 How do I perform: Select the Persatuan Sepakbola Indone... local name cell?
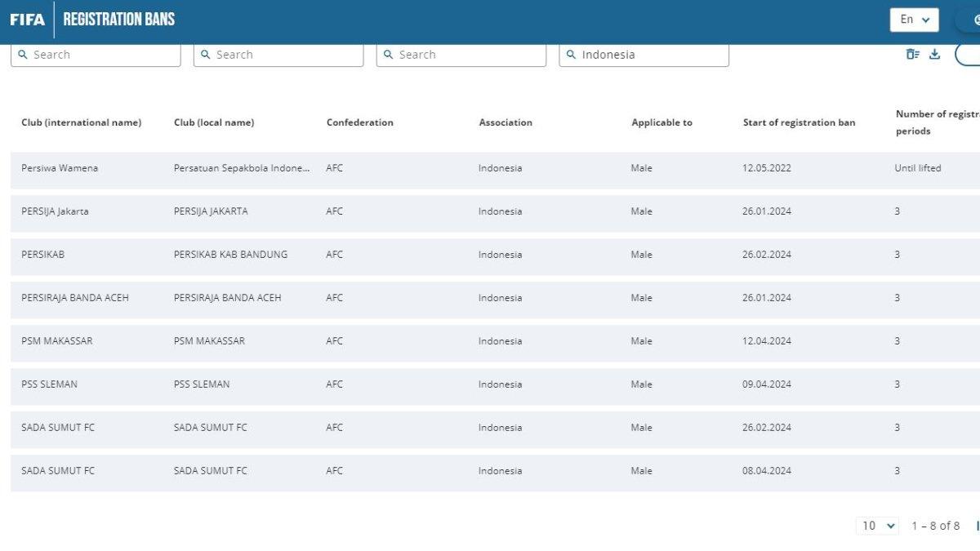[x=242, y=168]
